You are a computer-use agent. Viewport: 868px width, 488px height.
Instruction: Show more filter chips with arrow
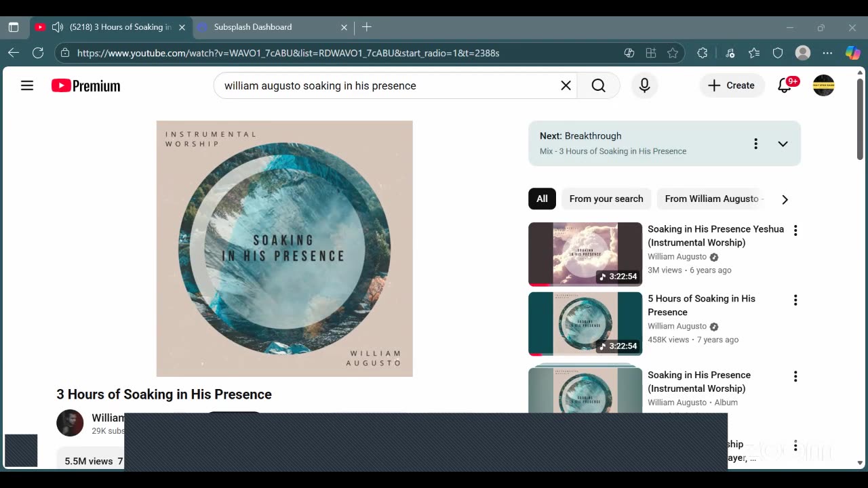[785, 199]
